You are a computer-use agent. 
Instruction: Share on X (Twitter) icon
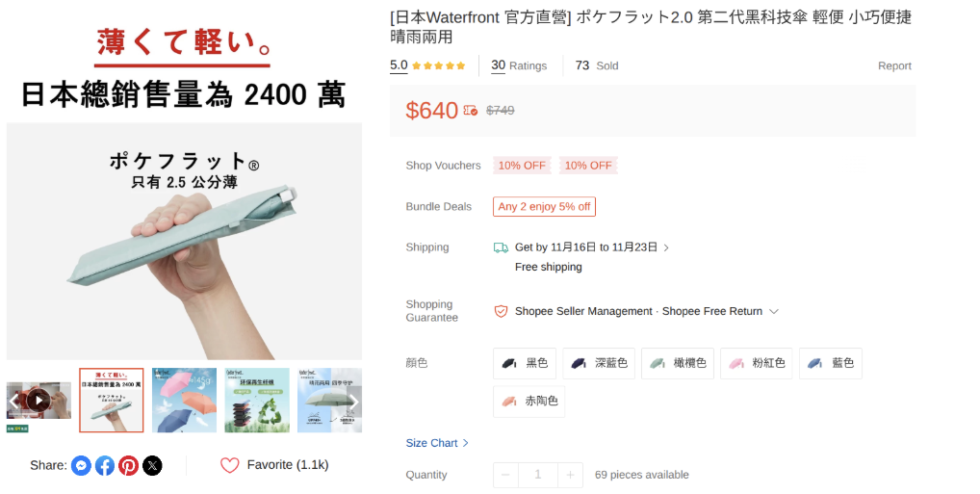(x=152, y=465)
